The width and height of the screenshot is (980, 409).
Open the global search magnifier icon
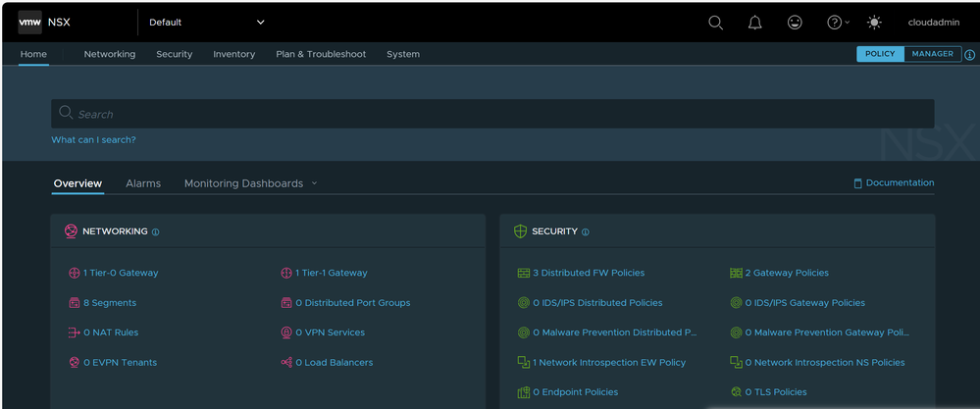click(x=715, y=23)
